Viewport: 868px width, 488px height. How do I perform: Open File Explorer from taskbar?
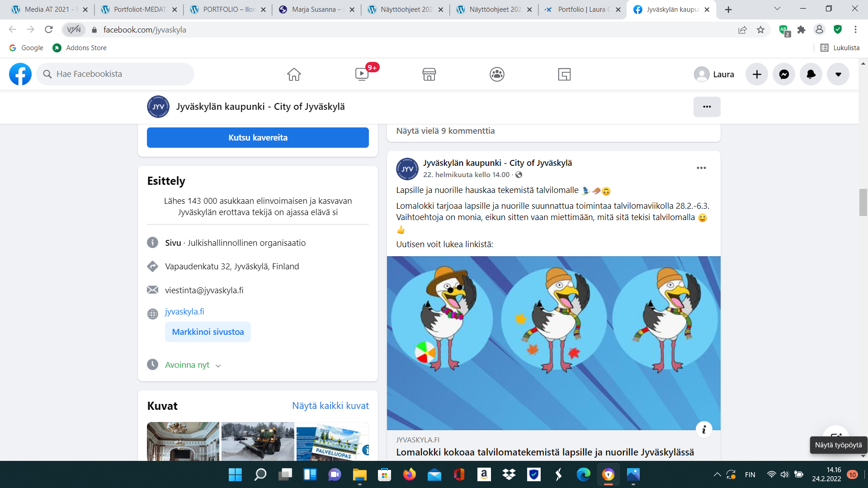(360, 474)
